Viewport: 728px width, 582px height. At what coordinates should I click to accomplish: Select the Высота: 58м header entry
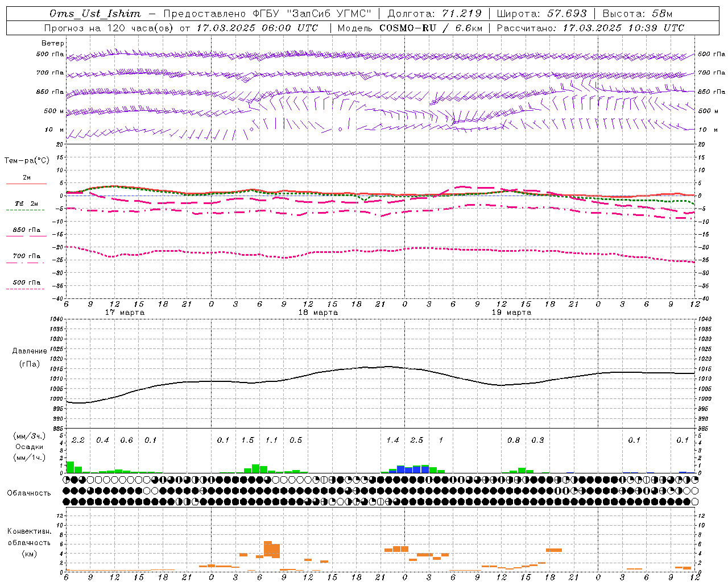638,14
